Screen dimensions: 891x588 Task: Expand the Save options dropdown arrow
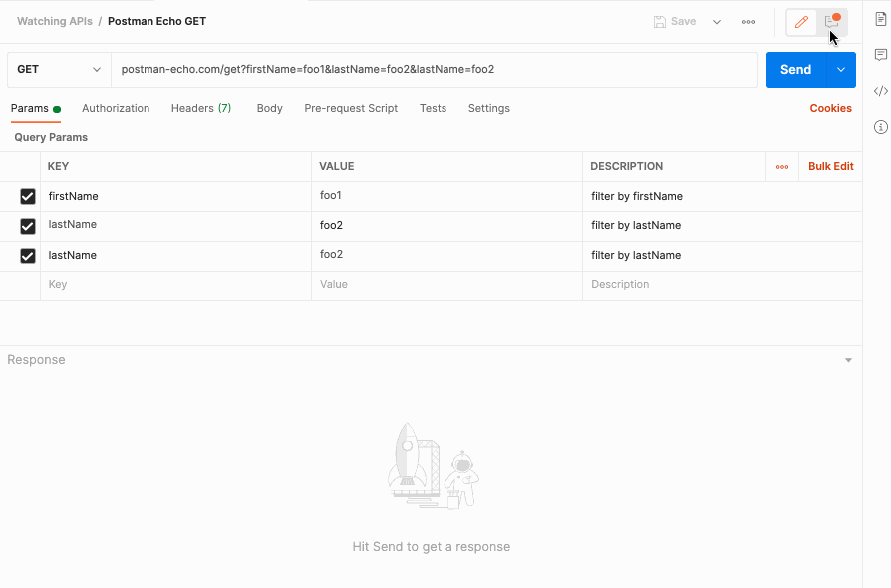(x=715, y=21)
